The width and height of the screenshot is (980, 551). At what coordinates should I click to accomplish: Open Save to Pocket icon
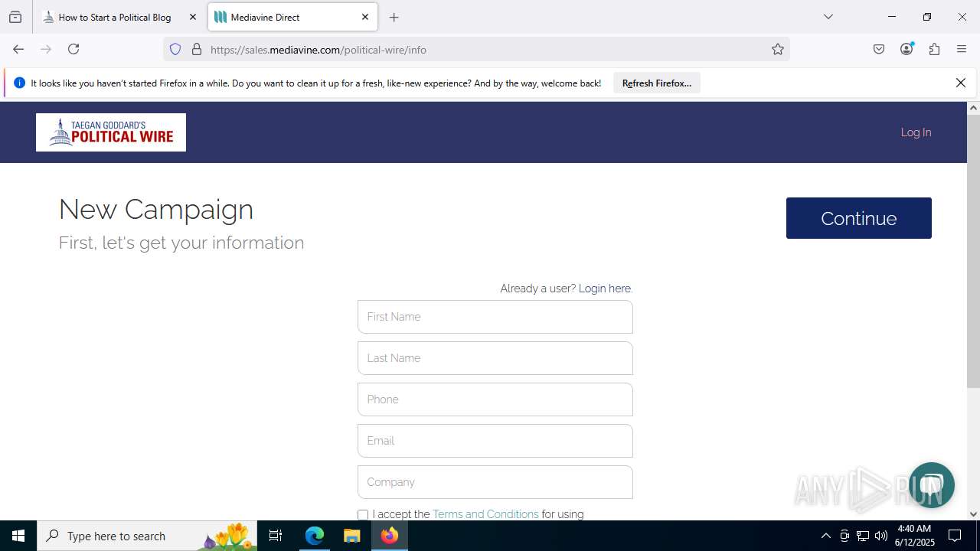click(879, 49)
